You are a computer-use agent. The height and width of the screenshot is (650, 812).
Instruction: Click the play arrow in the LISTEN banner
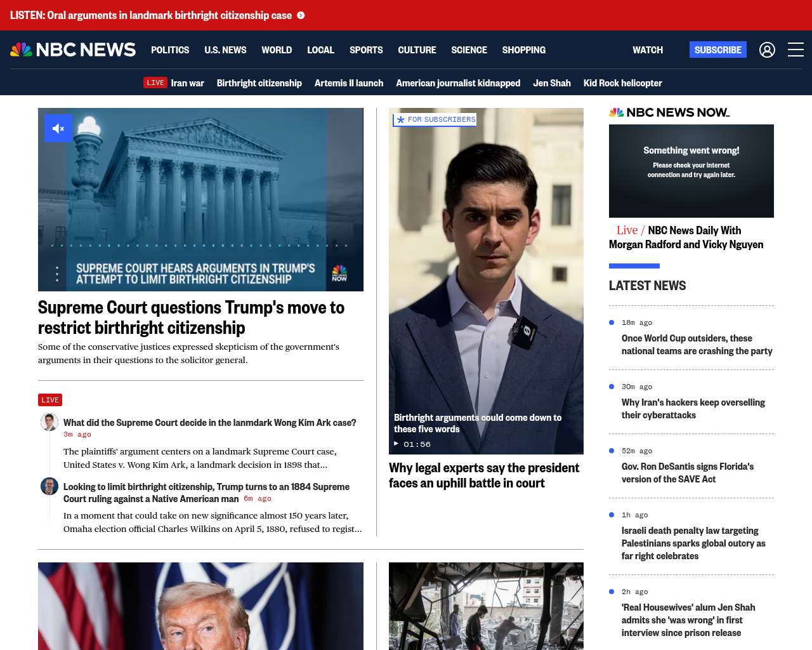(301, 15)
